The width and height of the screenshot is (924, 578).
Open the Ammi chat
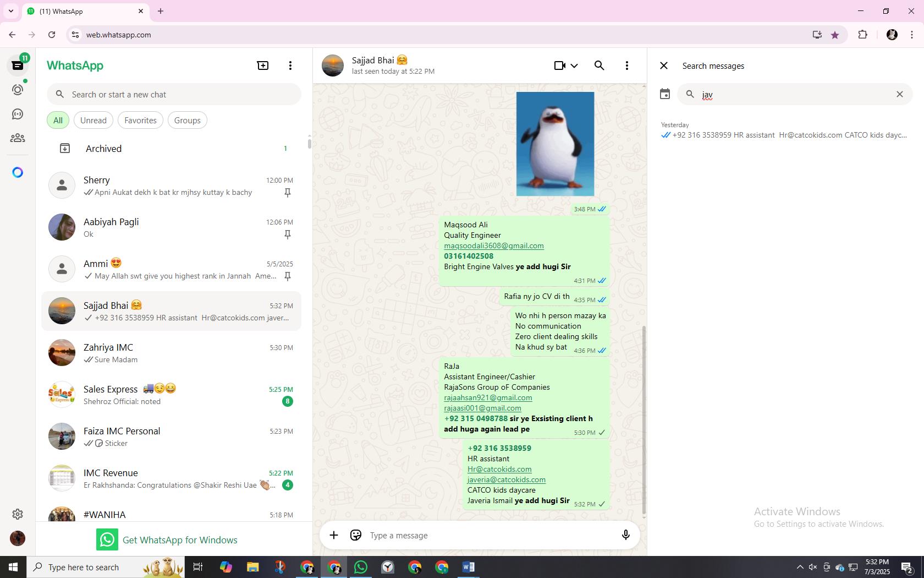[172, 269]
